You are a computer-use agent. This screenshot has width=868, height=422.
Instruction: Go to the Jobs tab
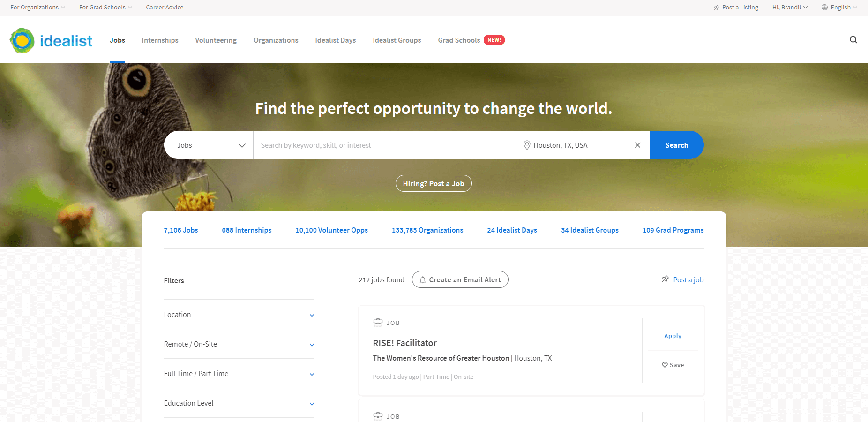click(x=117, y=40)
